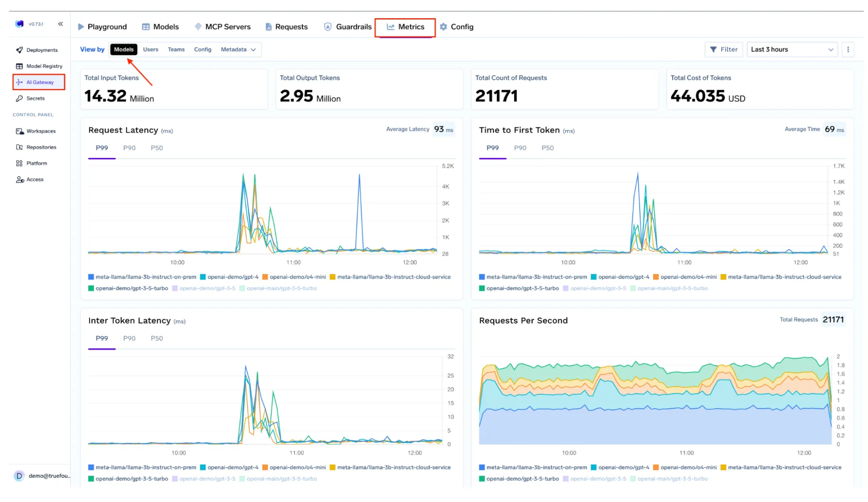Collapse the sidebar with the double-chevron button
The image size is (868, 502).
point(60,24)
